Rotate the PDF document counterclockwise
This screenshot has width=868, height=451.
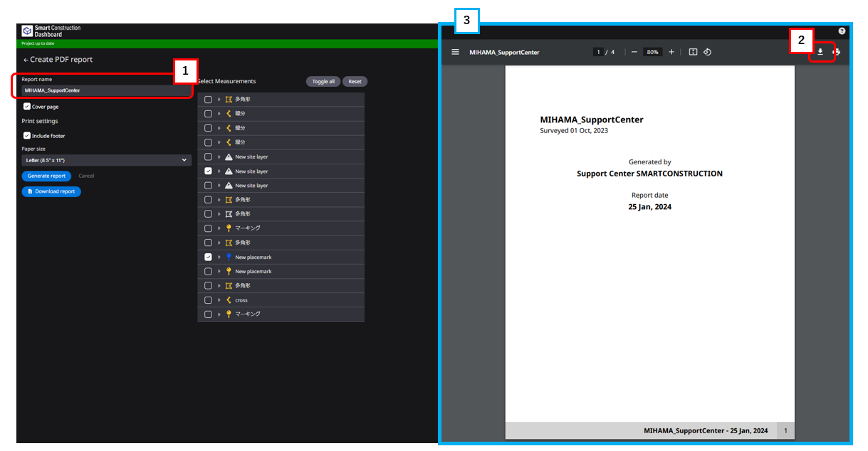(x=707, y=52)
